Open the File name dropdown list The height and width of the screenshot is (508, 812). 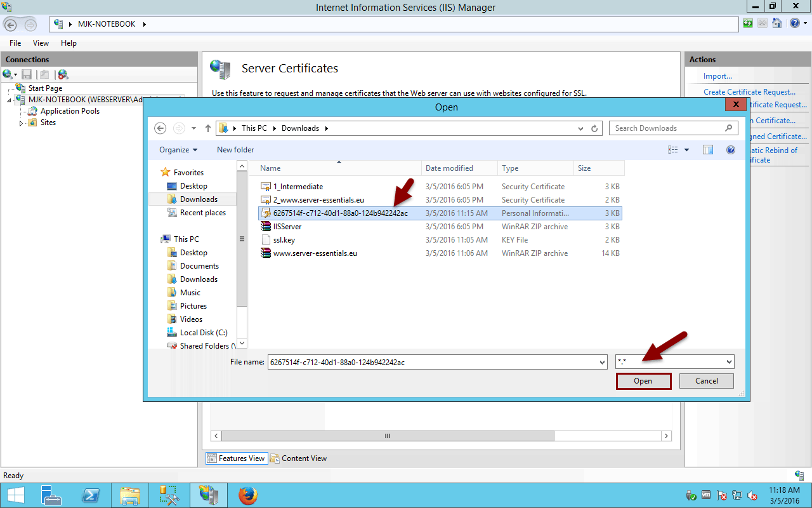pyautogui.click(x=602, y=362)
